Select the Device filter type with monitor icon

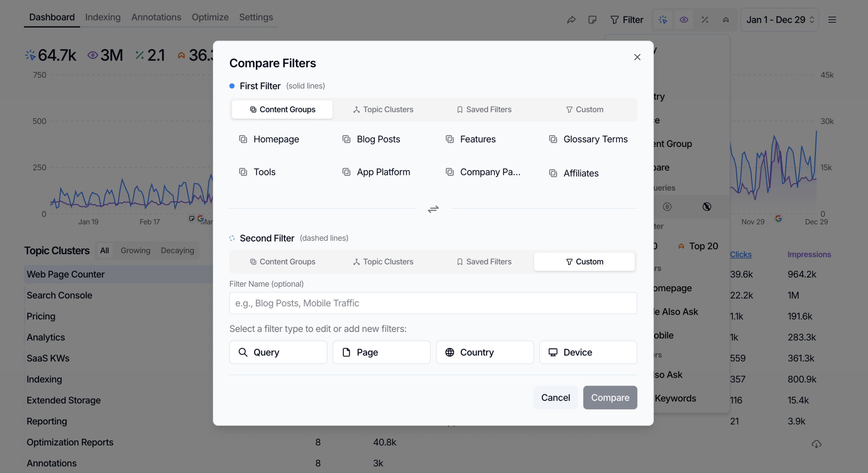[x=588, y=352]
